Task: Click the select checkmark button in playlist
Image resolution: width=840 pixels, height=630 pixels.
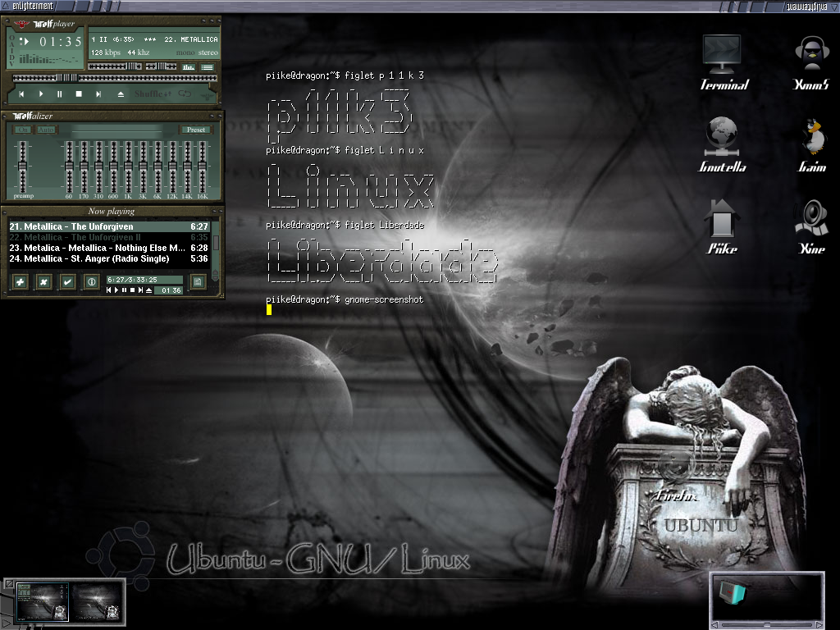Action: (x=67, y=282)
